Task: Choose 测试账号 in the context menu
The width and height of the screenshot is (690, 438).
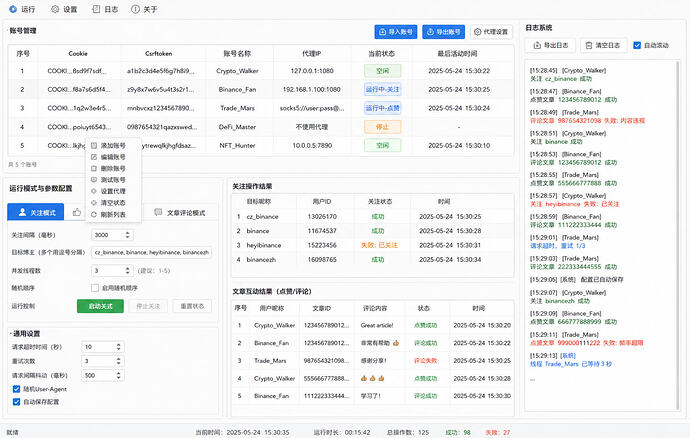Action: [x=113, y=180]
